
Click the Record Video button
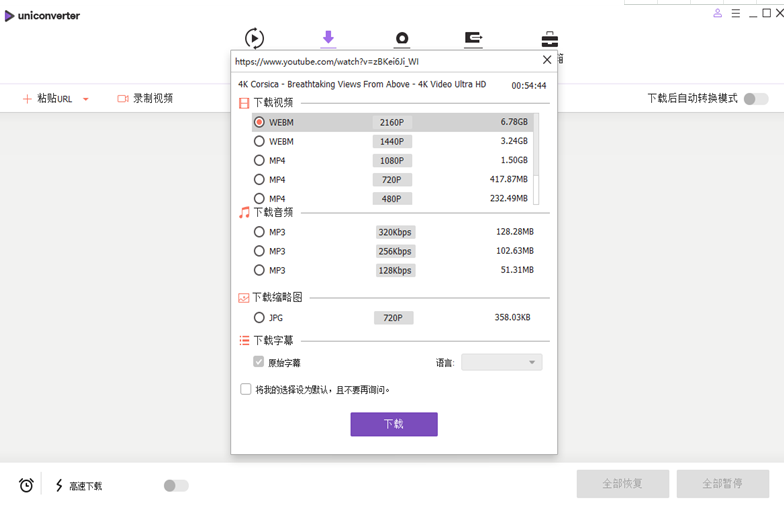pyautogui.click(x=145, y=98)
